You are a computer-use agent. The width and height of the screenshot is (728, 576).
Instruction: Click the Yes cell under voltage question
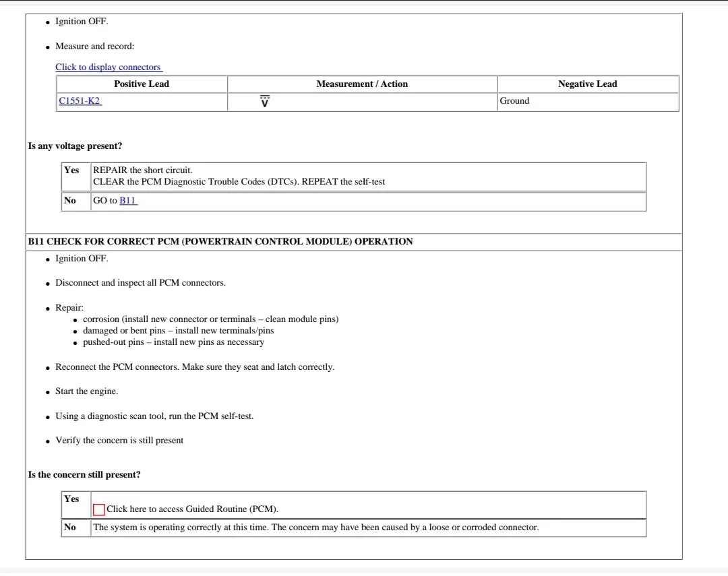pos(76,177)
